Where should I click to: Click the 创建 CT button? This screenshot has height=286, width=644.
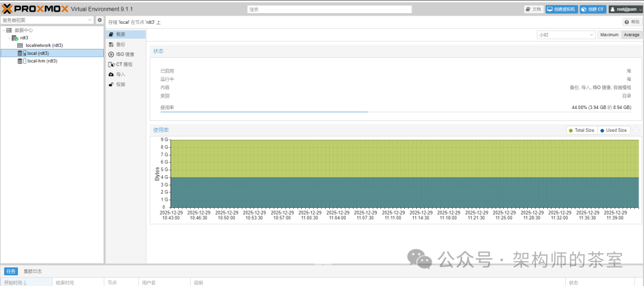(593, 9)
